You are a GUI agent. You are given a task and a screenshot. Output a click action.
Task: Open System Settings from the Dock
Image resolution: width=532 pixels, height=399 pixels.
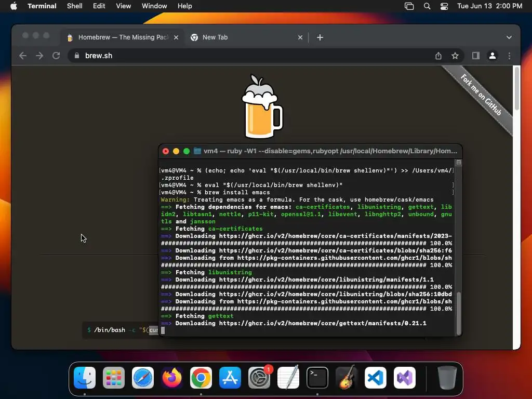tap(259, 378)
